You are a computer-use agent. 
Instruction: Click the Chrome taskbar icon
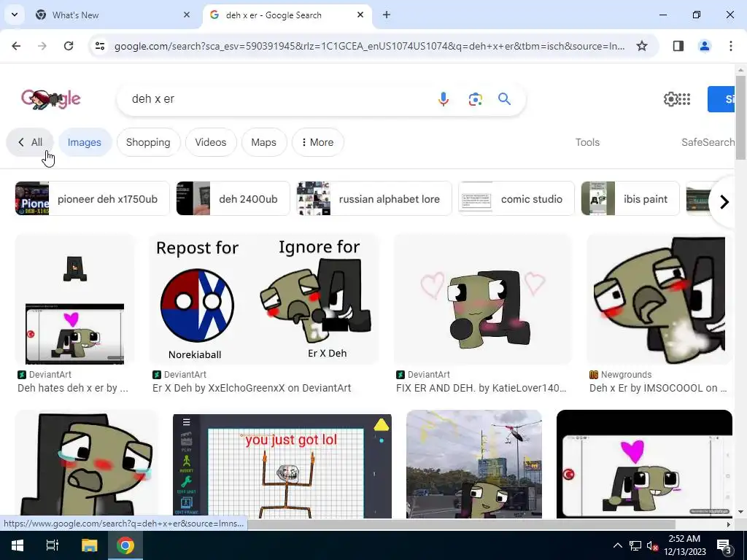[125, 545]
